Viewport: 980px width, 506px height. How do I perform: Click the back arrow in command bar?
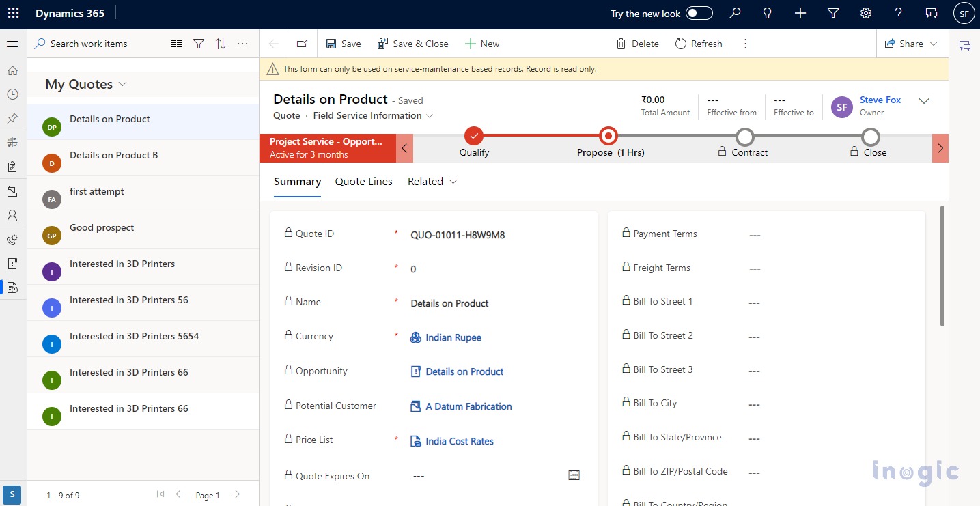click(x=274, y=44)
